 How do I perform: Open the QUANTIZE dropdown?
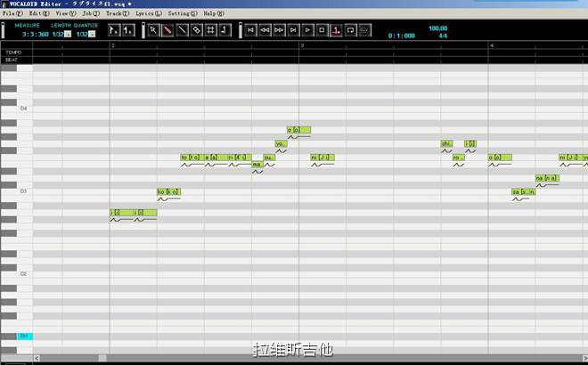coord(92,35)
